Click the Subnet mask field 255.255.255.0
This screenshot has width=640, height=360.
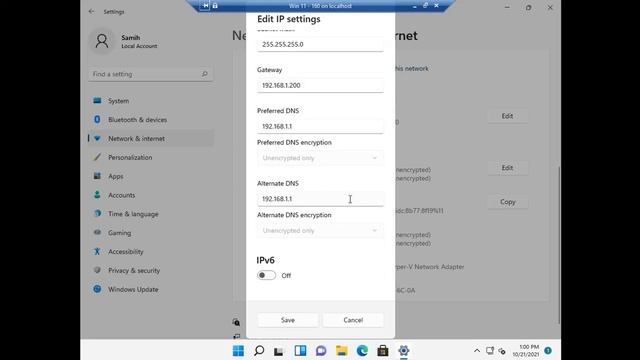pyautogui.click(x=320, y=44)
